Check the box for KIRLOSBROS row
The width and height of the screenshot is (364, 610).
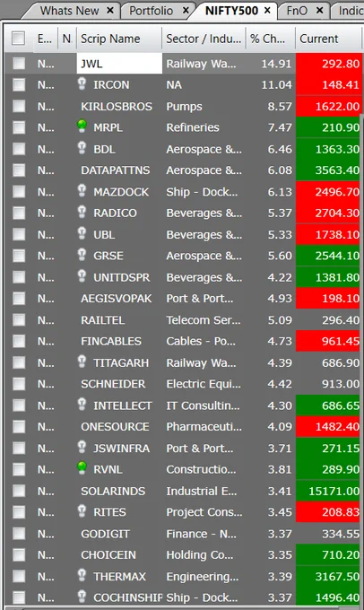tap(19, 106)
